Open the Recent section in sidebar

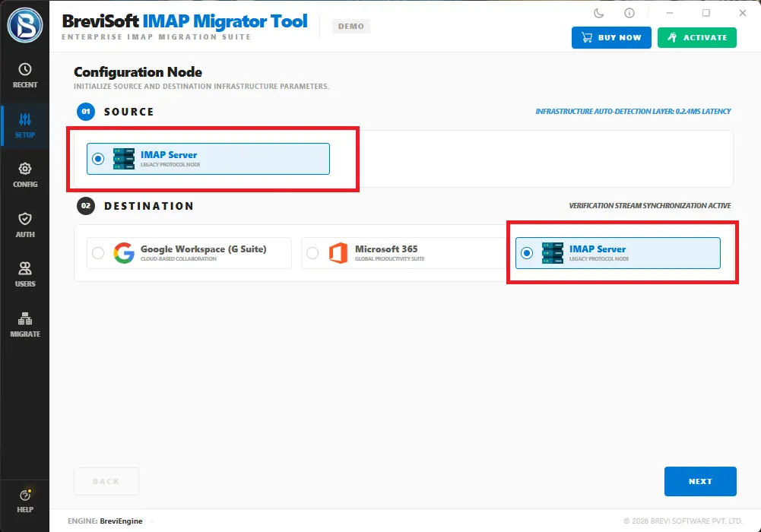click(x=25, y=76)
